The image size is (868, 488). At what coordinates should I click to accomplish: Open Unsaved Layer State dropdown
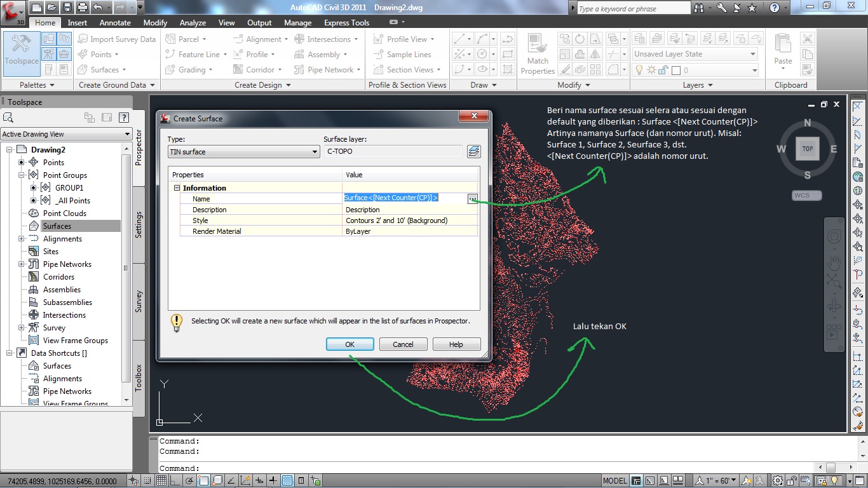[695, 54]
